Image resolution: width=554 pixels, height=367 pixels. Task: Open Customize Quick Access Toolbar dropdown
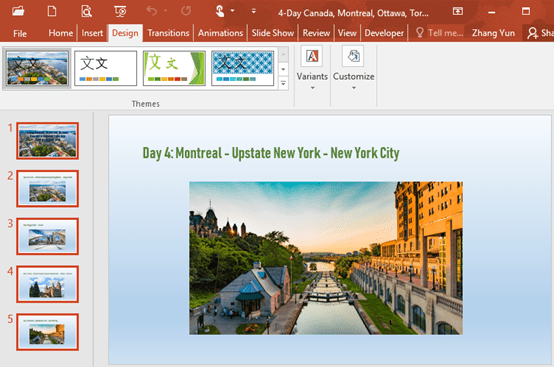pos(254,11)
